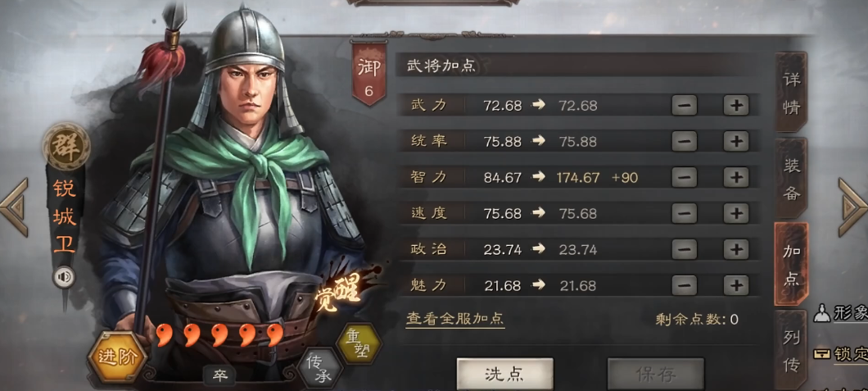Increase 魅力 with the plus button
Image resolution: width=868 pixels, height=391 pixels.
[x=735, y=285]
